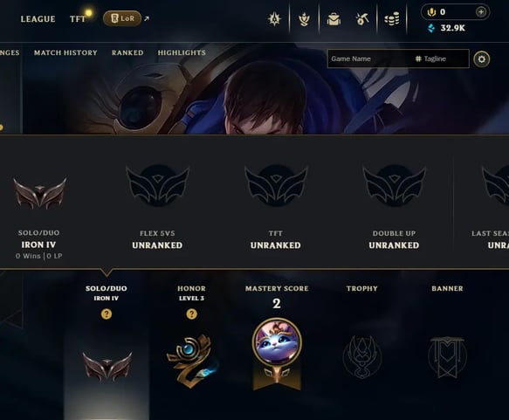The image size is (509, 420).
Task: Switch to the Ranked tab
Action: [x=127, y=52]
